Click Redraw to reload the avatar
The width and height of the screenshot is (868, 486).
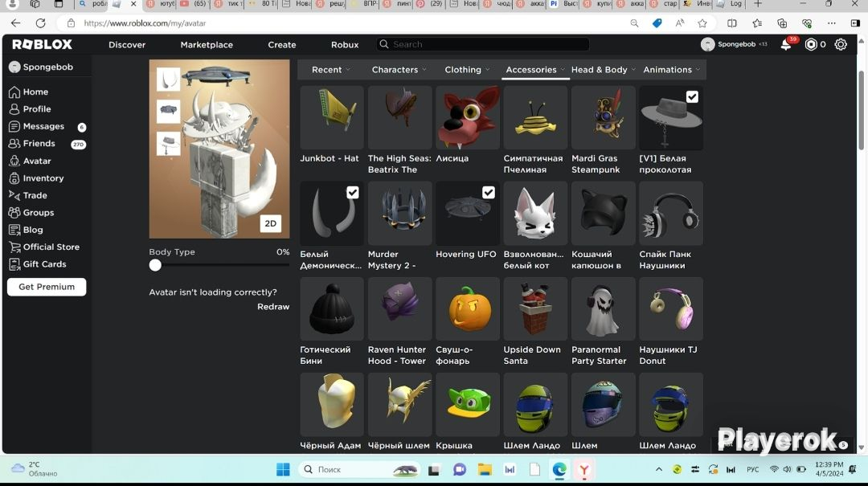[x=273, y=307]
